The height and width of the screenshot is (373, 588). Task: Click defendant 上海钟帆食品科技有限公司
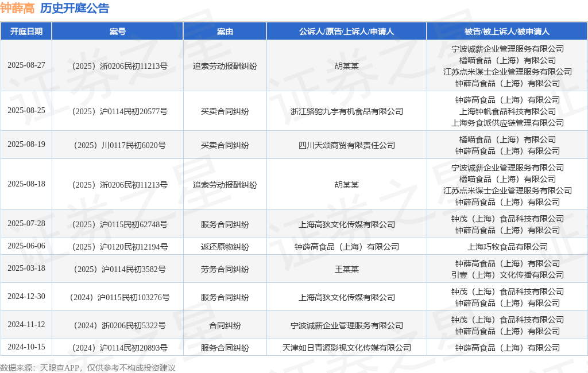click(508, 111)
